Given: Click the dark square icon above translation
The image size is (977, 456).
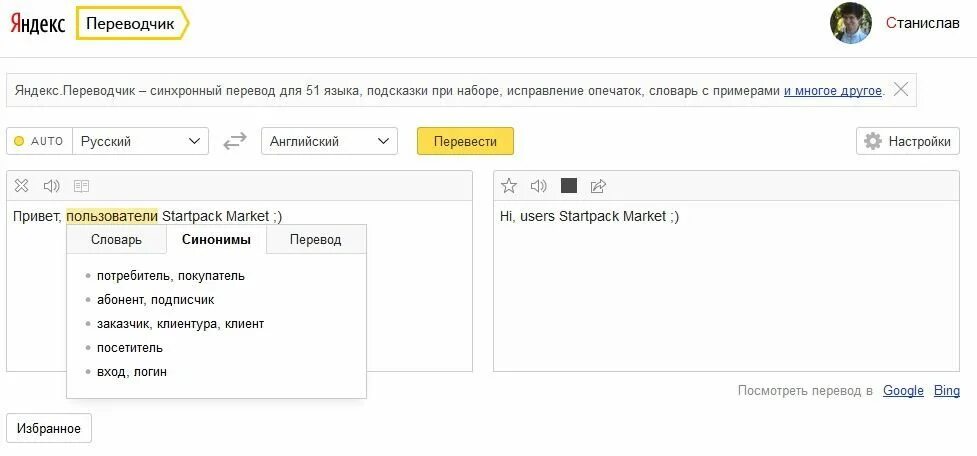Looking at the screenshot, I should click(569, 186).
